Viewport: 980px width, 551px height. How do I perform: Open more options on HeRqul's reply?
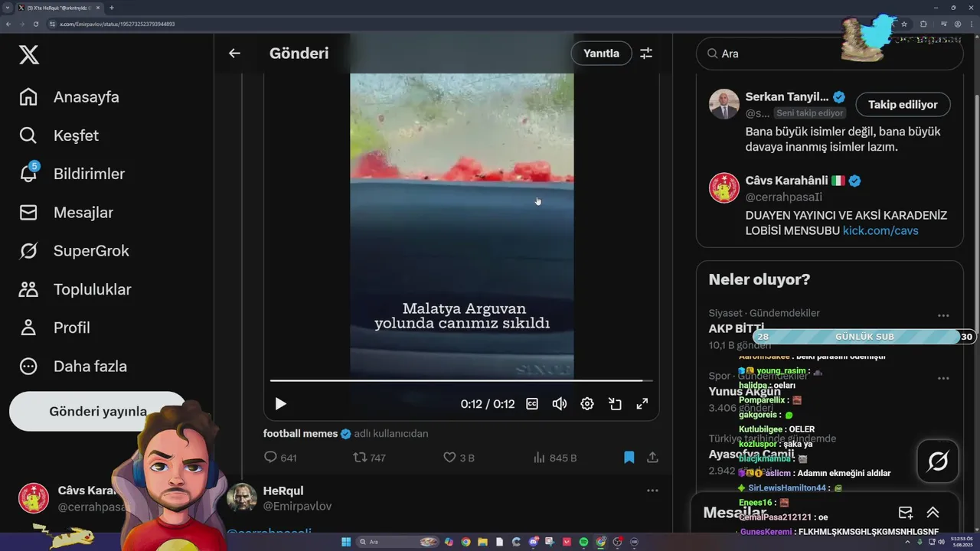(652, 491)
